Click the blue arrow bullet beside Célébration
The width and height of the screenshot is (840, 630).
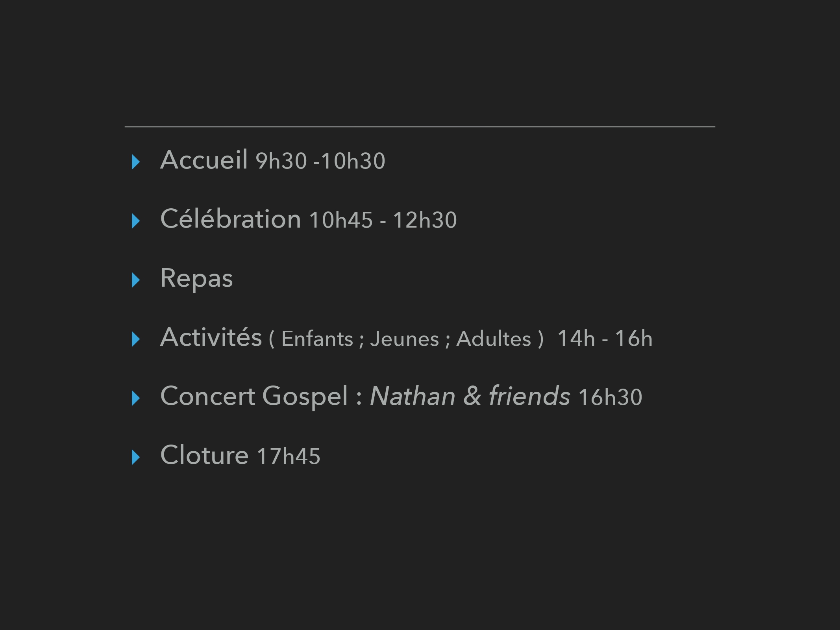pos(136,221)
